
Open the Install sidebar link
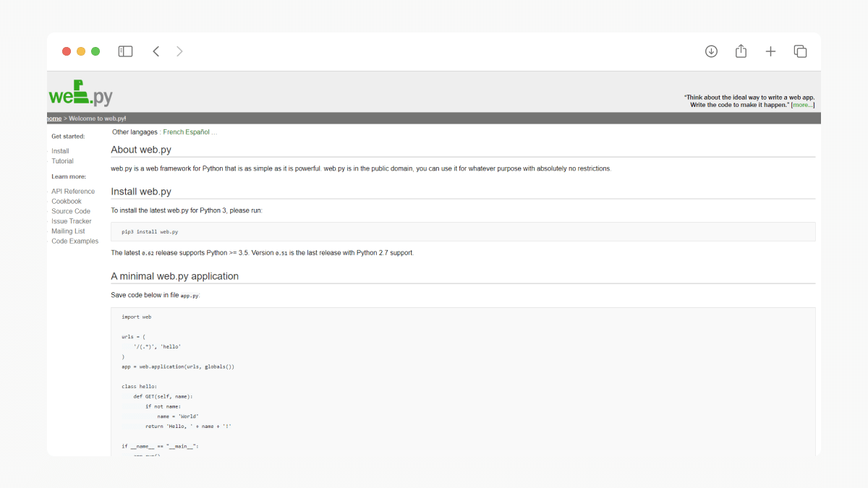pyautogui.click(x=60, y=151)
